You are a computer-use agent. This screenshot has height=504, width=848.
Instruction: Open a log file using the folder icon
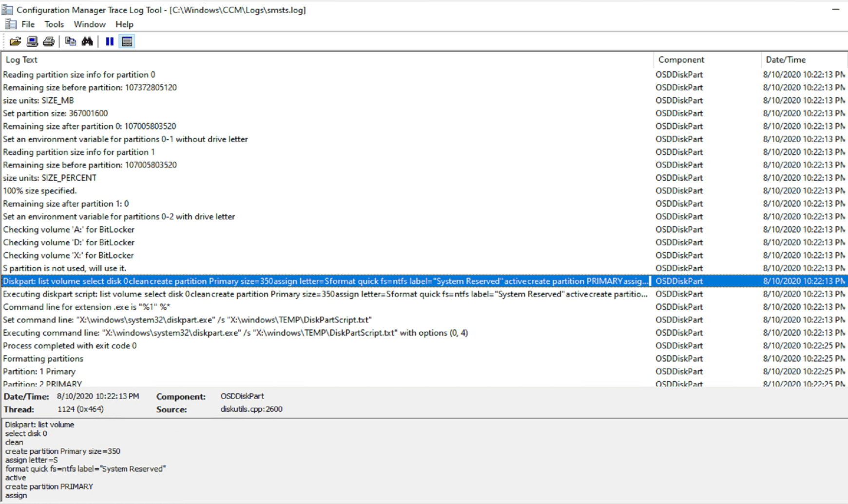[x=15, y=41]
